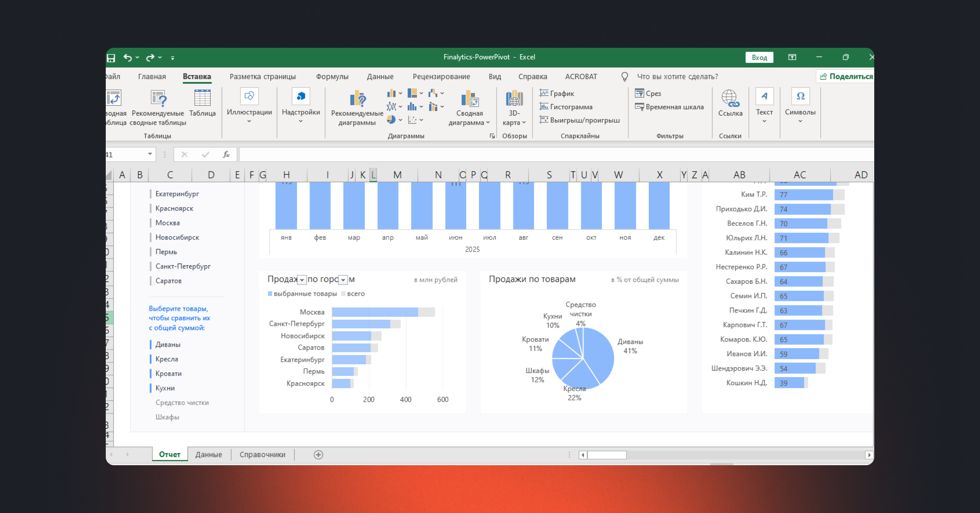Click the Undo arrow icon
The image size is (980, 513).
(127, 58)
